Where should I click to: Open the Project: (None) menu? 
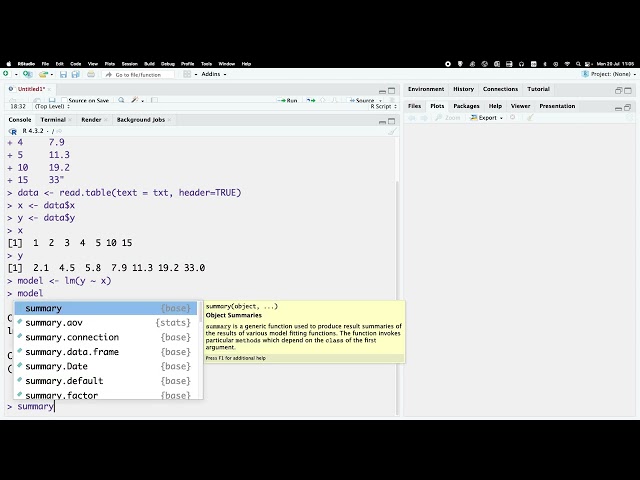coord(609,74)
